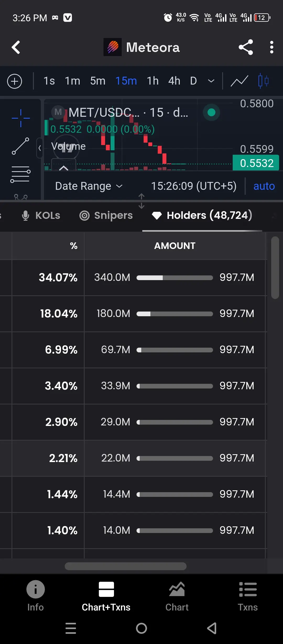Switch to the Snipers tab
Image resolution: width=283 pixels, height=644 pixels.
pos(106,215)
